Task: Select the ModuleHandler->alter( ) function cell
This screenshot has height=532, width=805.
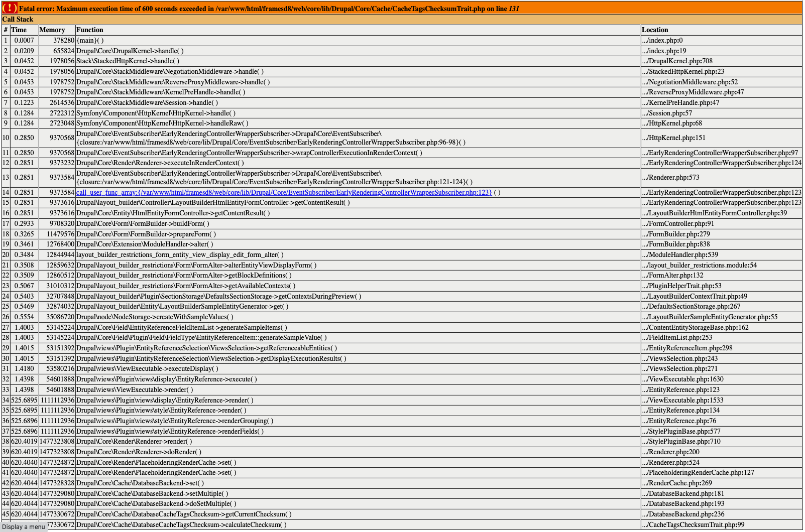Action: click(x=358, y=244)
